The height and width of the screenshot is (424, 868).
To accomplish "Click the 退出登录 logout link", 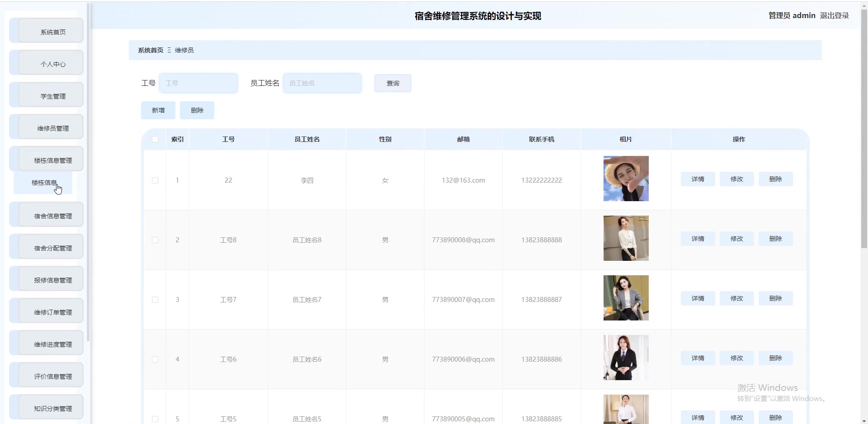I will point(835,15).
